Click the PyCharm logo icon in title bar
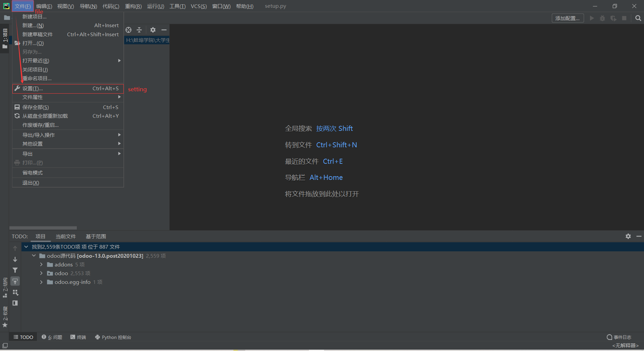Viewport: 644px width, 351px height. 6,6
